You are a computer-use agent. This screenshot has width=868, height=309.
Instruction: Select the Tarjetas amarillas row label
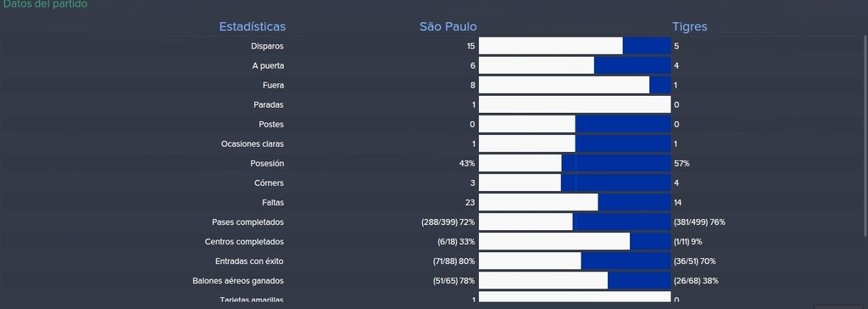point(251,300)
